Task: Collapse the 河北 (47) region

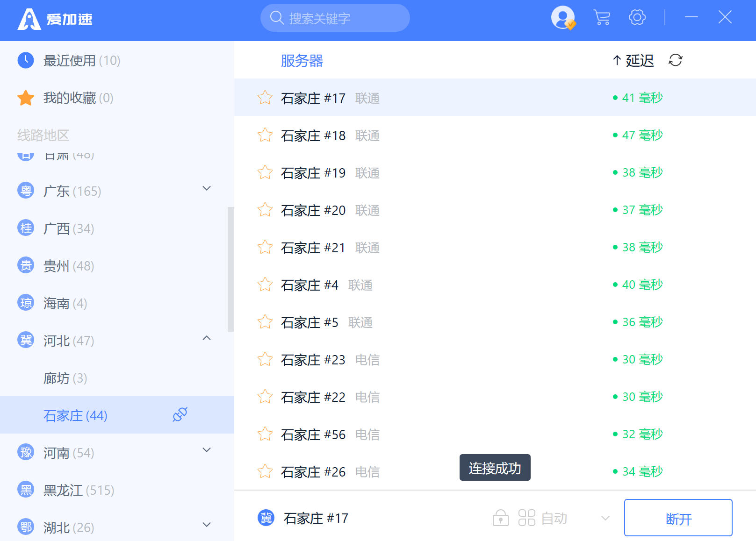Action: point(206,338)
